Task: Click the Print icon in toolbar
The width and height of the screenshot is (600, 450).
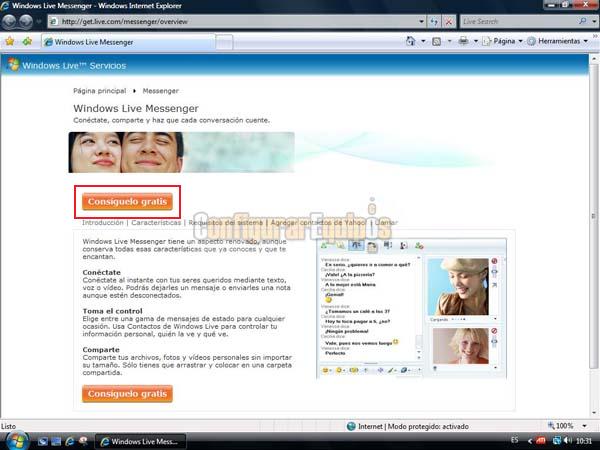Action: 463,41
